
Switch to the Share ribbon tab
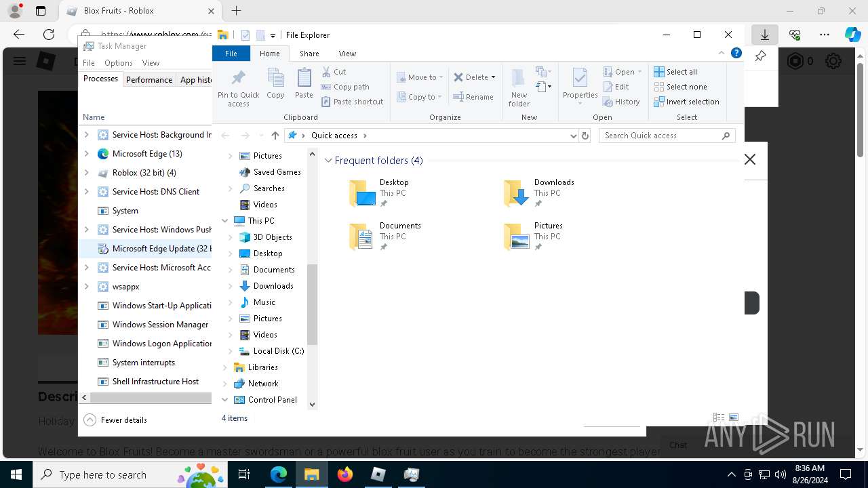coord(309,54)
